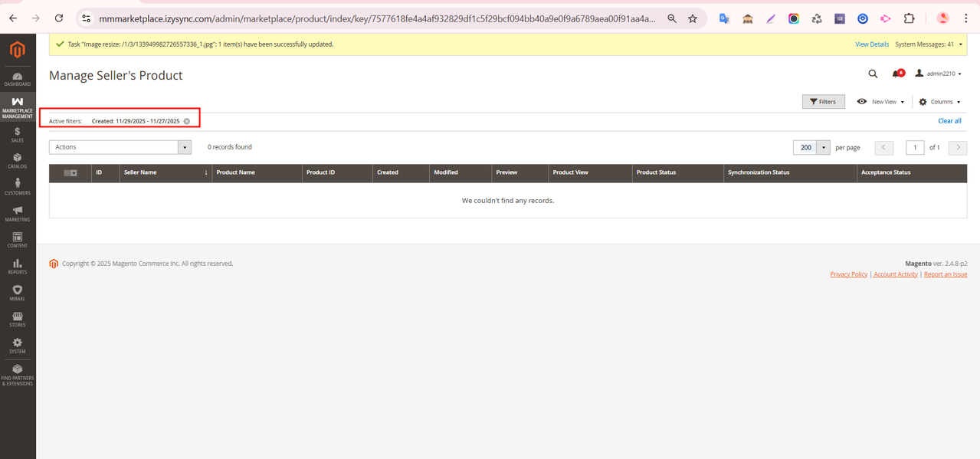Sort by the Created column
The height and width of the screenshot is (459, 980).
pos(401,173)
